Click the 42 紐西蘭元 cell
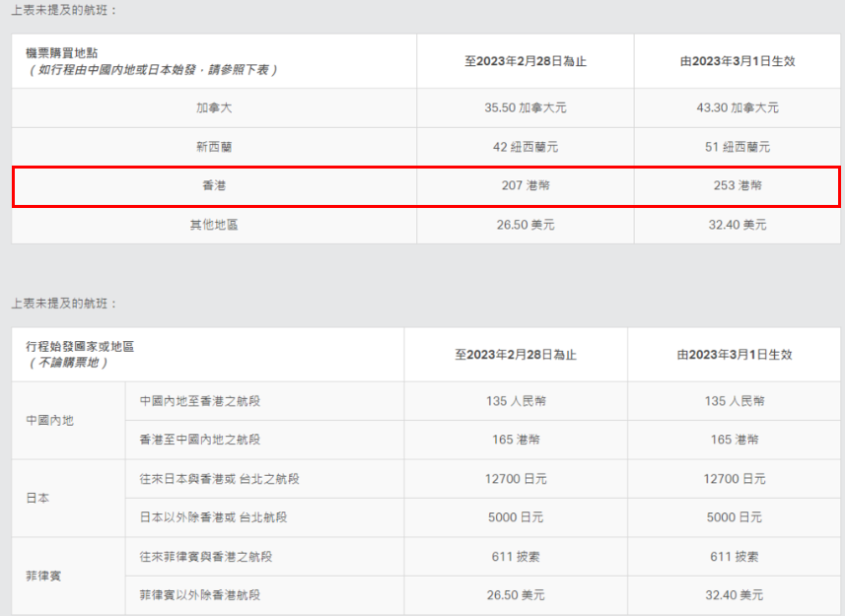Image resolution: width=845 pixels, height=616 pixels. [525, 147]
